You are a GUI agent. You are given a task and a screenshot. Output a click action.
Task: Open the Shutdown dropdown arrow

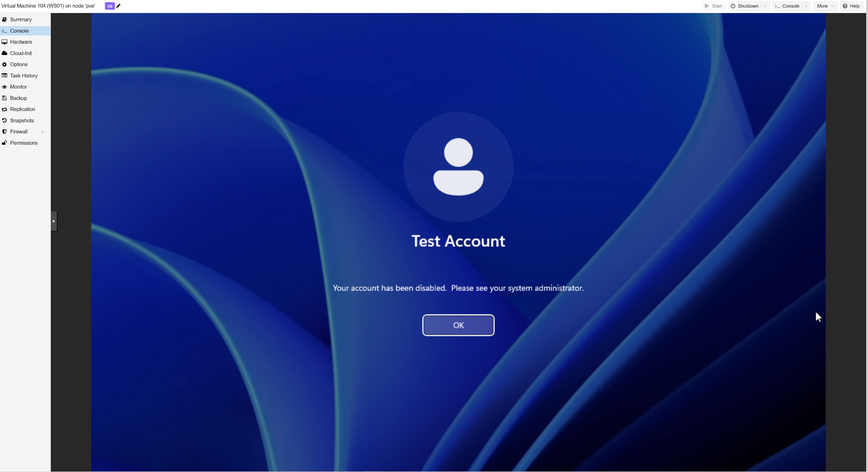point(765,6)
